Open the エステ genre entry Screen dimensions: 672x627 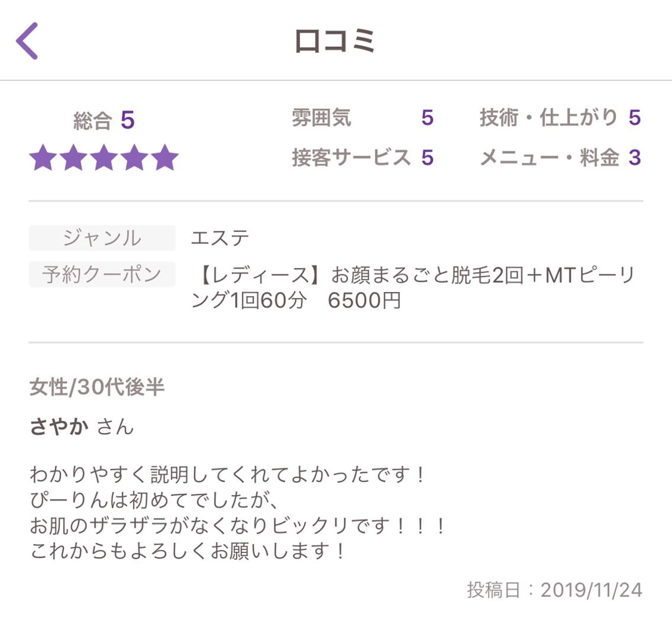tap(220, 238)
